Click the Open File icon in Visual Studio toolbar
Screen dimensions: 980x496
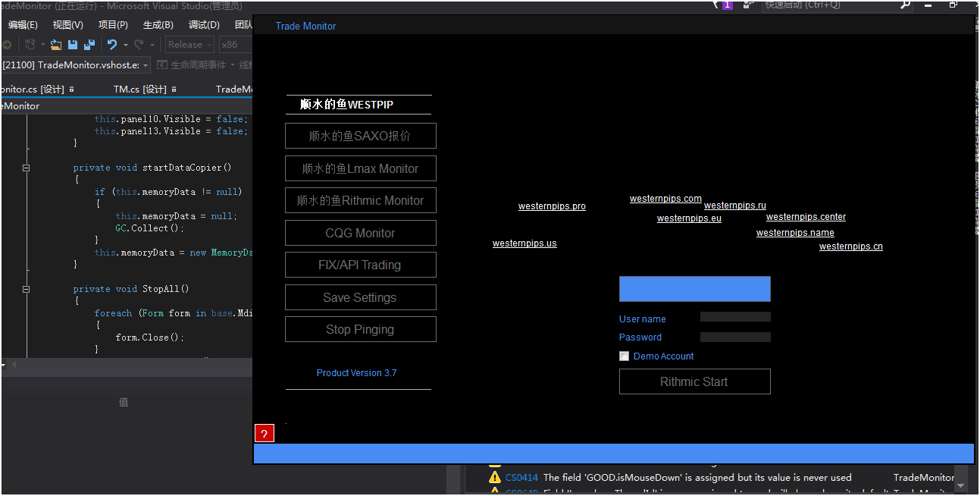56,45
